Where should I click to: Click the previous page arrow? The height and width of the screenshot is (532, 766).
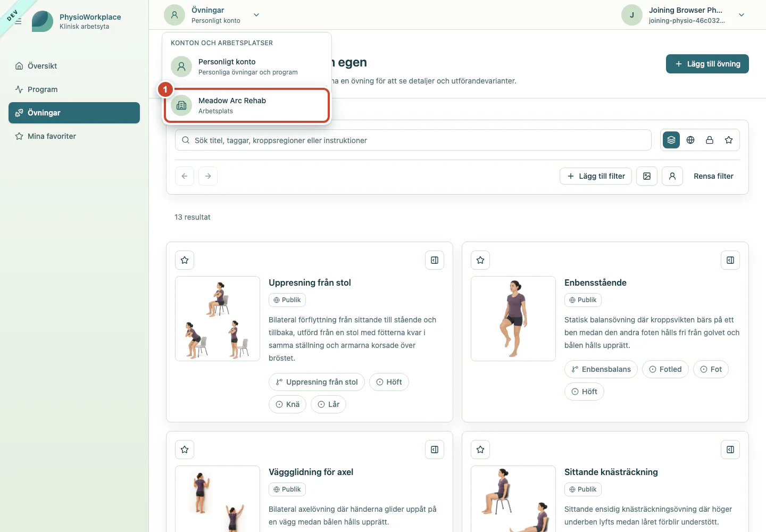(x=185, y=176)
